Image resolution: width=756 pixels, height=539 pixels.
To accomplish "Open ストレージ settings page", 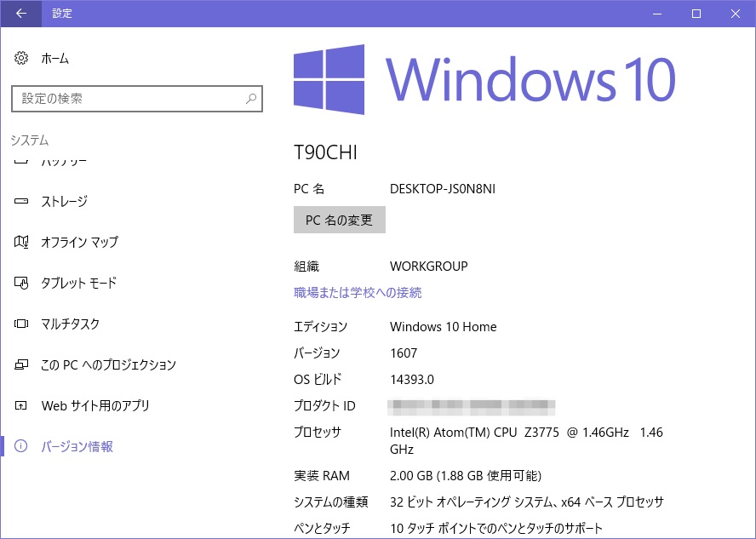I will pyautogui.click(x=64, y=201).
